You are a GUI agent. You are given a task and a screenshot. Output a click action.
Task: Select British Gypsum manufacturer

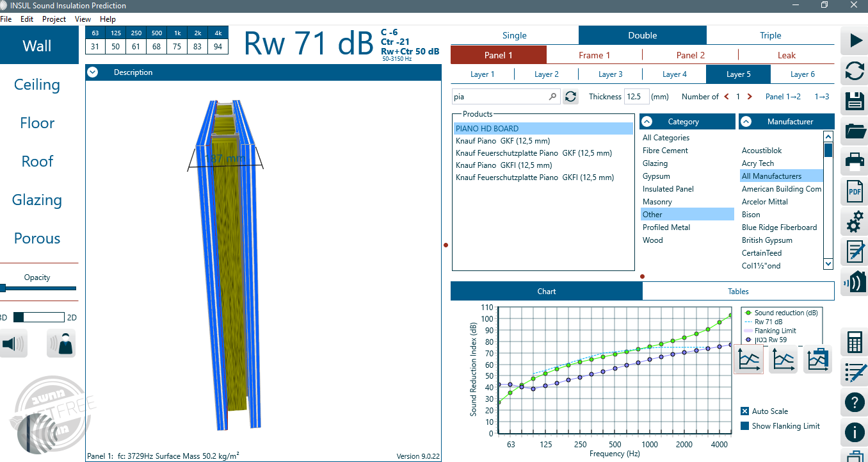pyautogui.click(x=767, y=240)
